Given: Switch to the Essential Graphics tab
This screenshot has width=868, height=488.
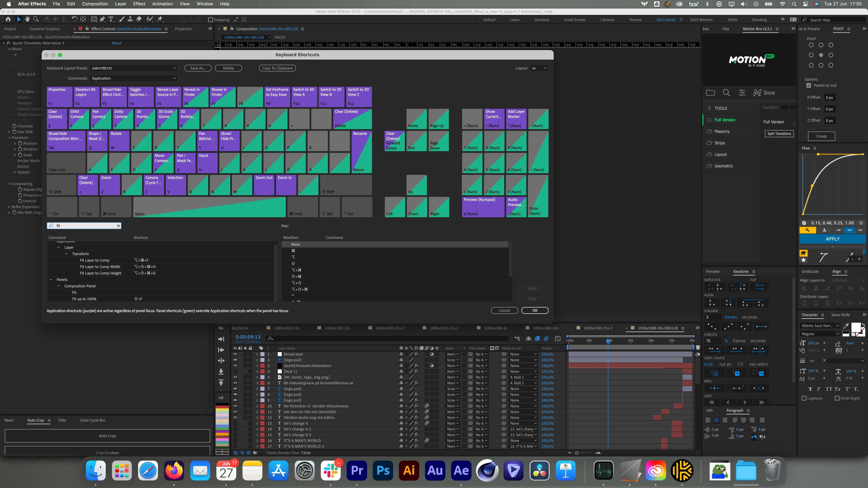Looking at the screenshot, I should (x=45, y=29).
